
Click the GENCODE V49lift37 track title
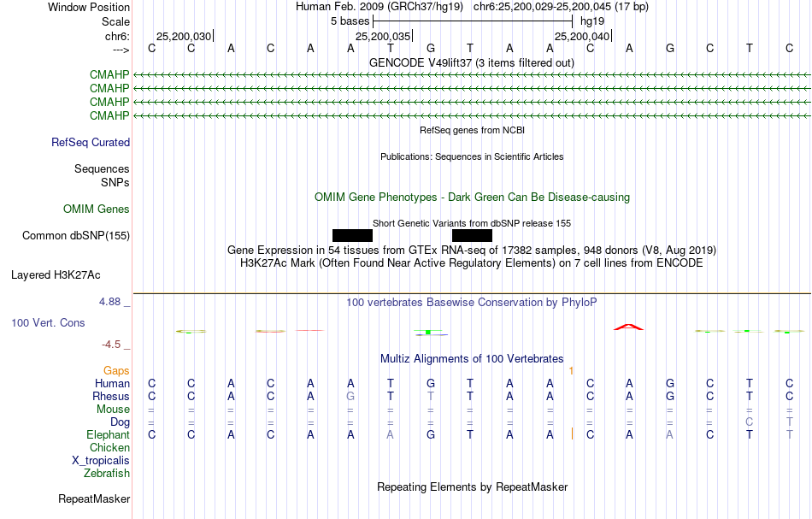click(471, 62)
